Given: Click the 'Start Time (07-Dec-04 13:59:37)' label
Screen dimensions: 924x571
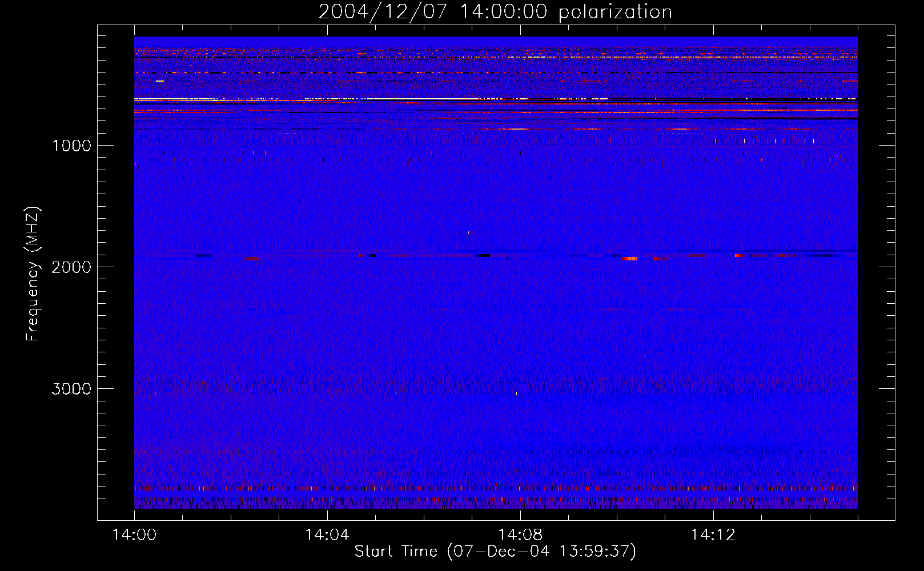Looking at the screenshot, I should pos(495,552).
